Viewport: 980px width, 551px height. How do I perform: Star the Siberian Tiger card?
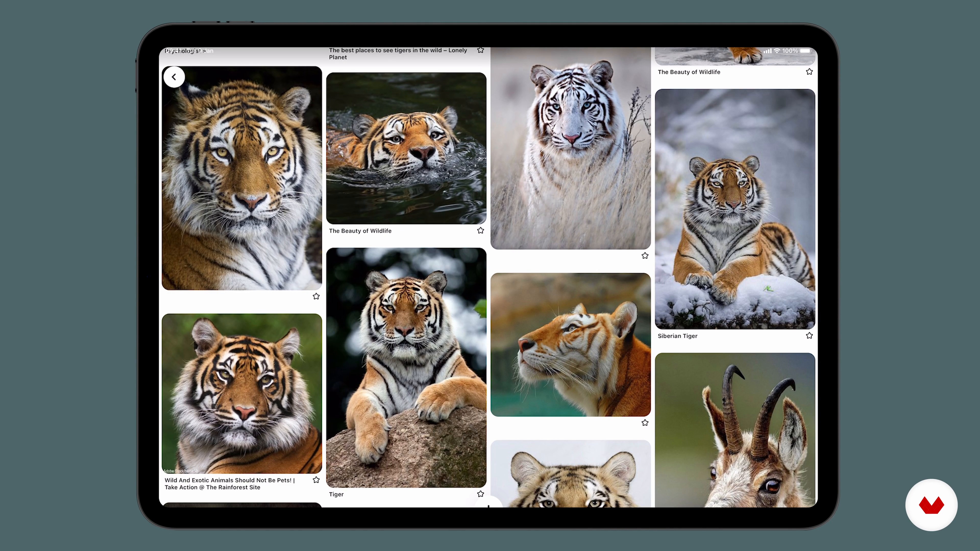tap(809, 335)
